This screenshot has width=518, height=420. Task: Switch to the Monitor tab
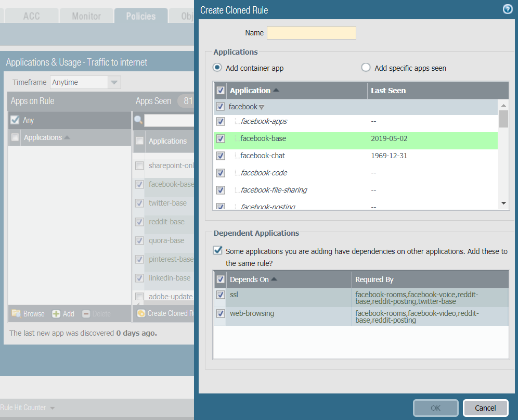click(x=86, y=16)
